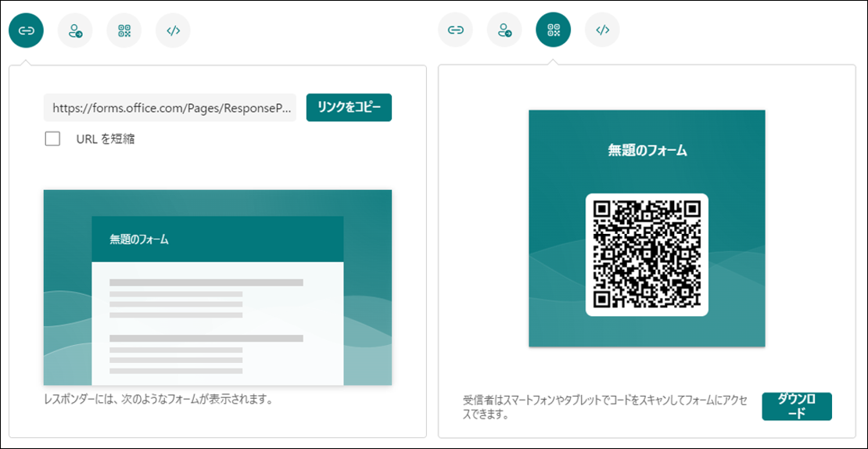Click the 無題のフォーム title in the form preview
The image size is (868, 449).
click(x=139, y=239)
